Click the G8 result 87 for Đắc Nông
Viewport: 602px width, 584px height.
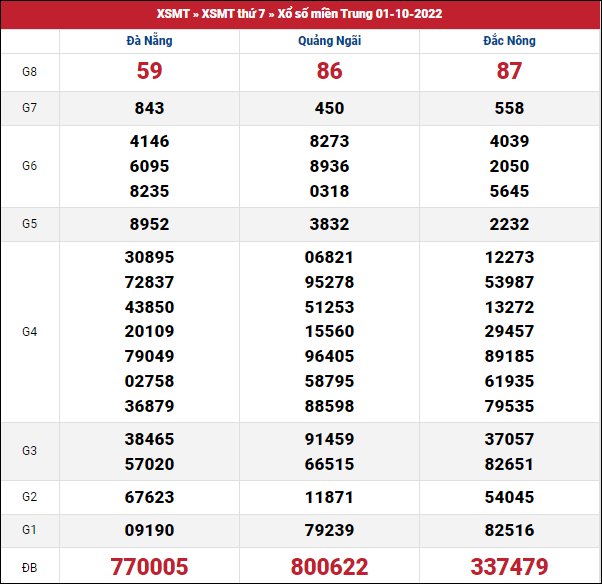click(509, 72)
